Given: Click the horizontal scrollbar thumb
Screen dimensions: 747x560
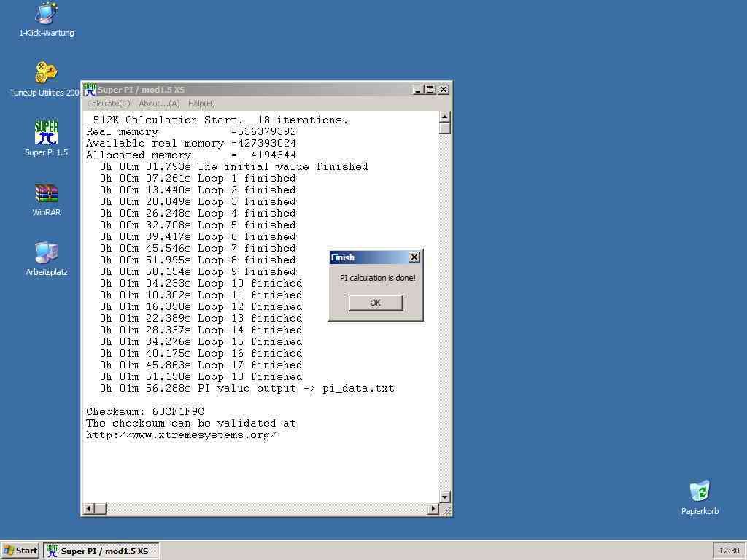Looking at the screenshot, I should 101,508.
